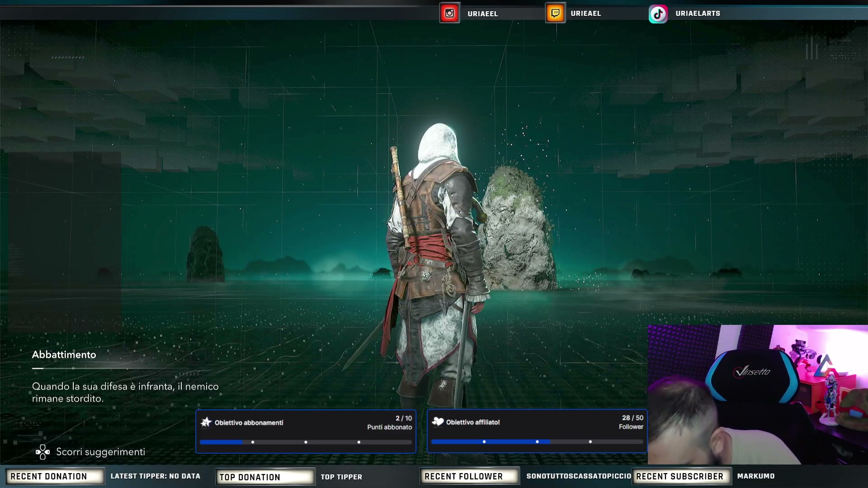This screenshot has height=488, width=868.
Task: Click the Twitch icon in the top bar
Action: (x=555, y=13)
